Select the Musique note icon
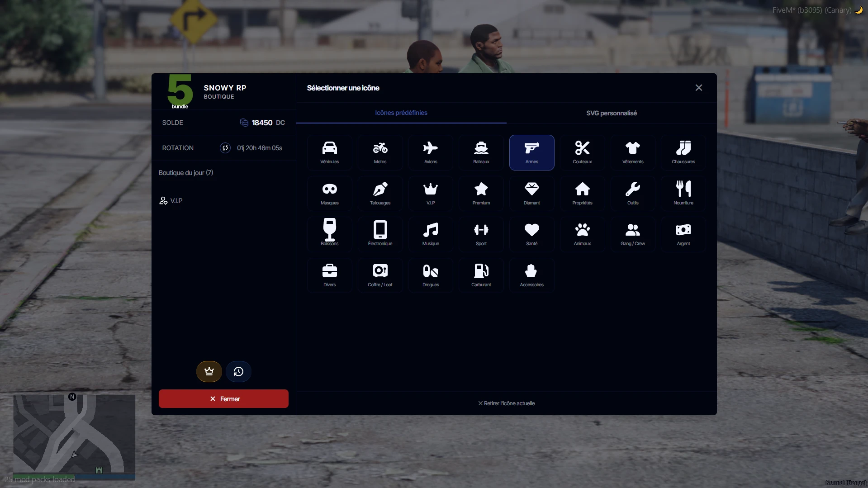Screen dimensions: 868x488 coord(431,234)
